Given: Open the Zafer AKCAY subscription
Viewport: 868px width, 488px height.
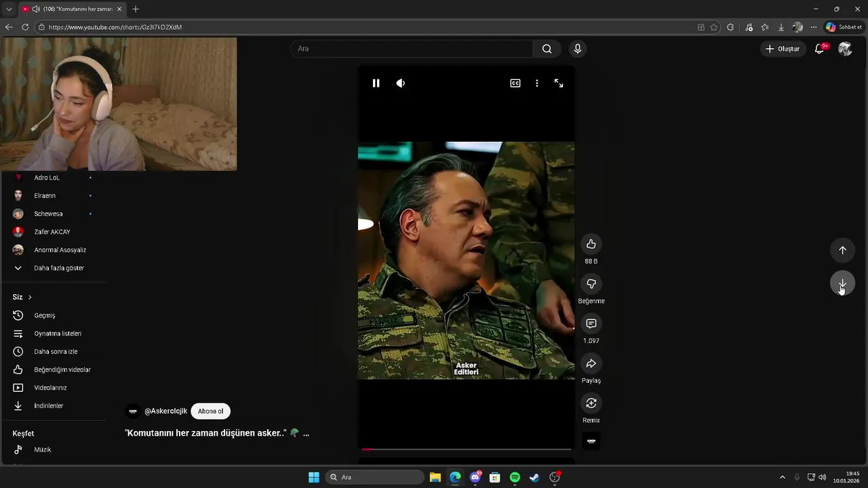Looking at the screenshot, I should click(x=53, y=232).
